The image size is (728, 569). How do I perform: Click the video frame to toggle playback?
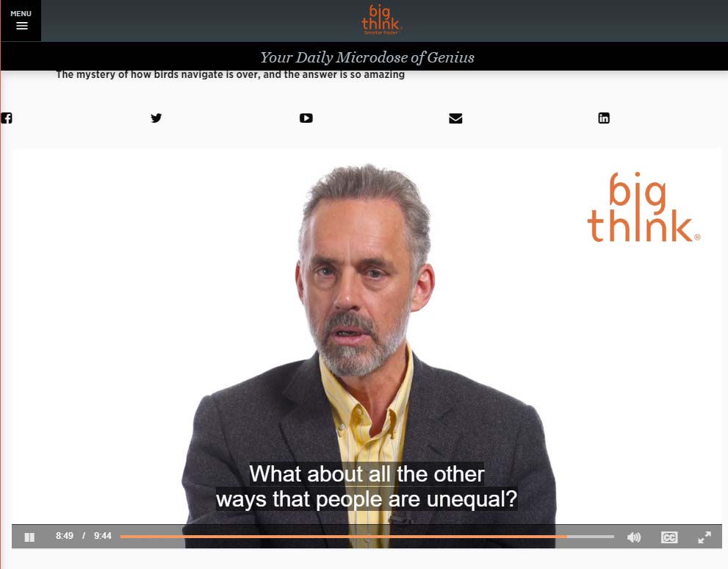[367, 325]
